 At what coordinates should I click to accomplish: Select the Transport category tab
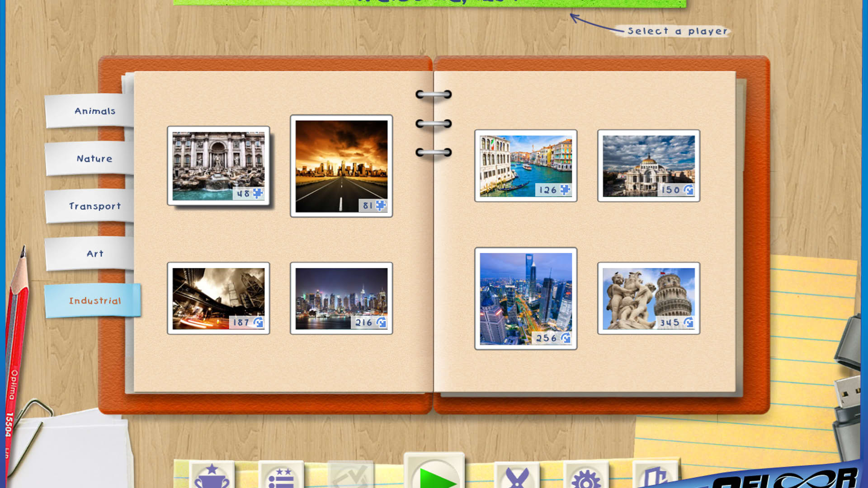pos(90,206)
